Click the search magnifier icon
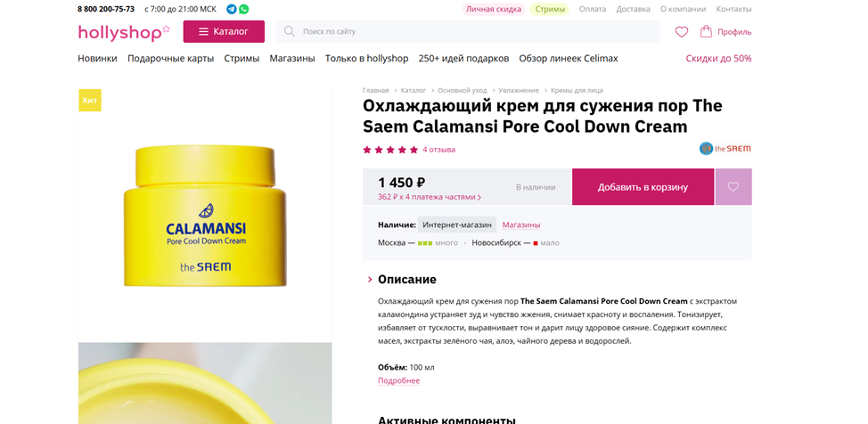 [290, 31]
